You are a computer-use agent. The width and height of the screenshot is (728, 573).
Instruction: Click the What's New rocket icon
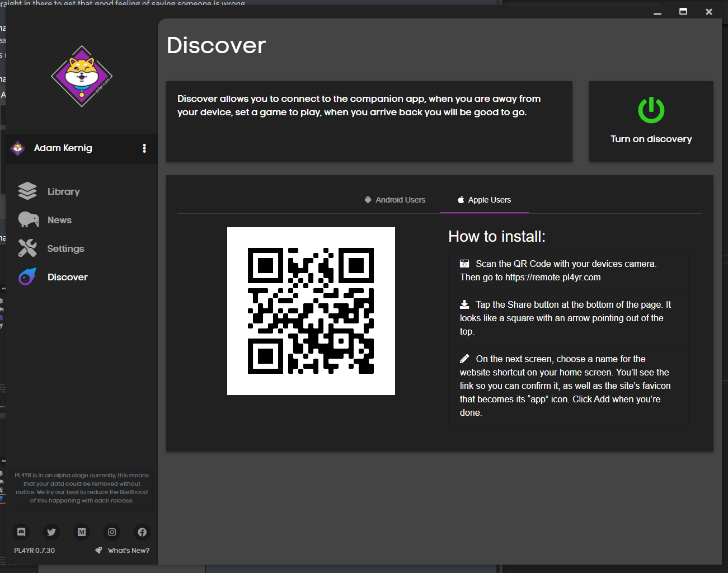[x=98, y=550]
